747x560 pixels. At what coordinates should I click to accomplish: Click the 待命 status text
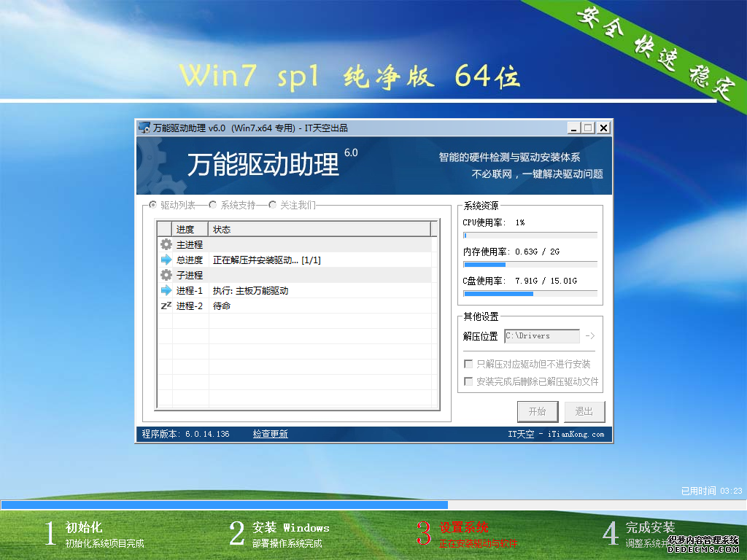coord(222,306)
